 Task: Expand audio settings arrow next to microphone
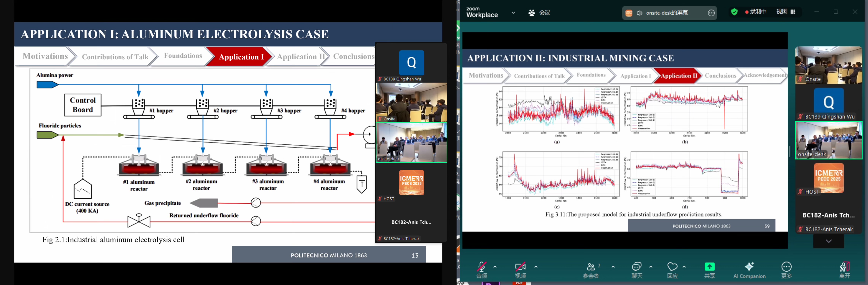(x=495, y=267)
